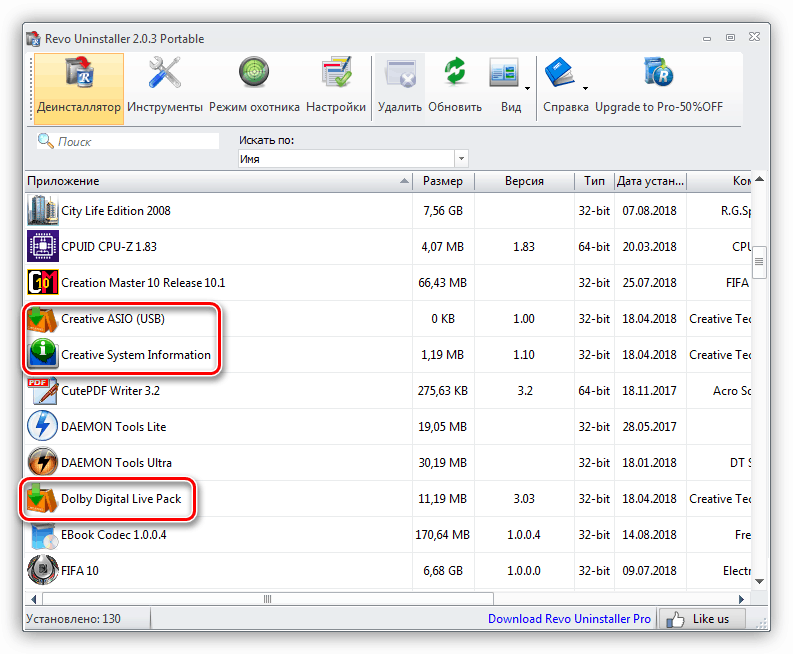Click CutePDF Writer 3.2 name text

[110, 390]
